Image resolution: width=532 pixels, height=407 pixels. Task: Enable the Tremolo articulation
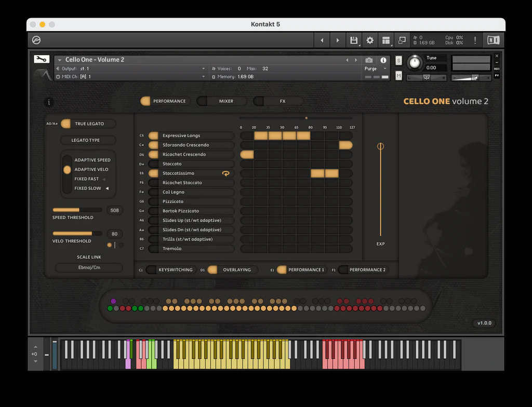click(x=153, y=249)
